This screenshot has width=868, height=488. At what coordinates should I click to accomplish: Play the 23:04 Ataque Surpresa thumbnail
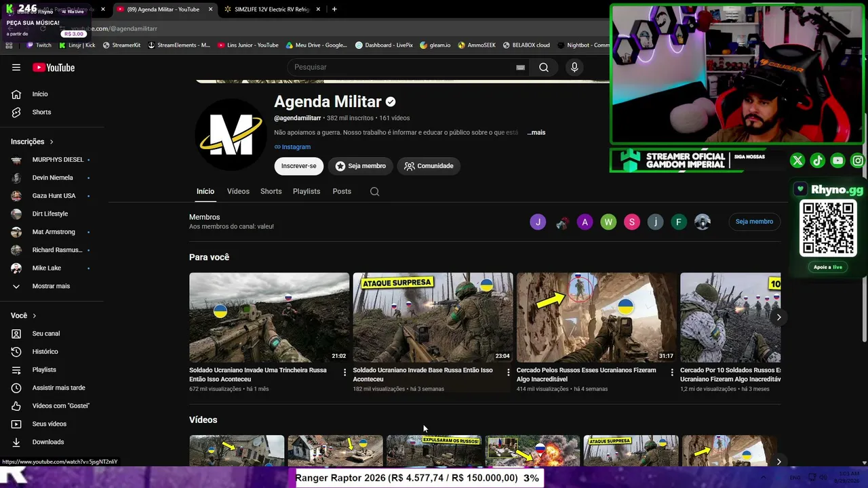(433, 317)
